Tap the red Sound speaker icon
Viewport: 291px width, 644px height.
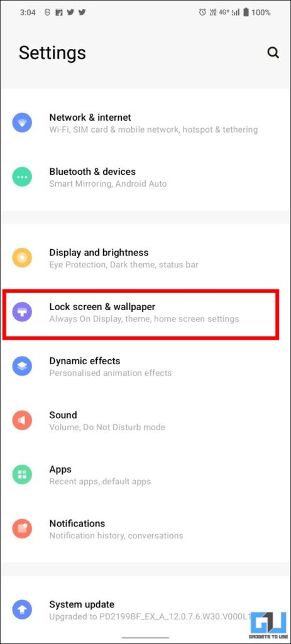pyautogui.click(x=22, y=420)
